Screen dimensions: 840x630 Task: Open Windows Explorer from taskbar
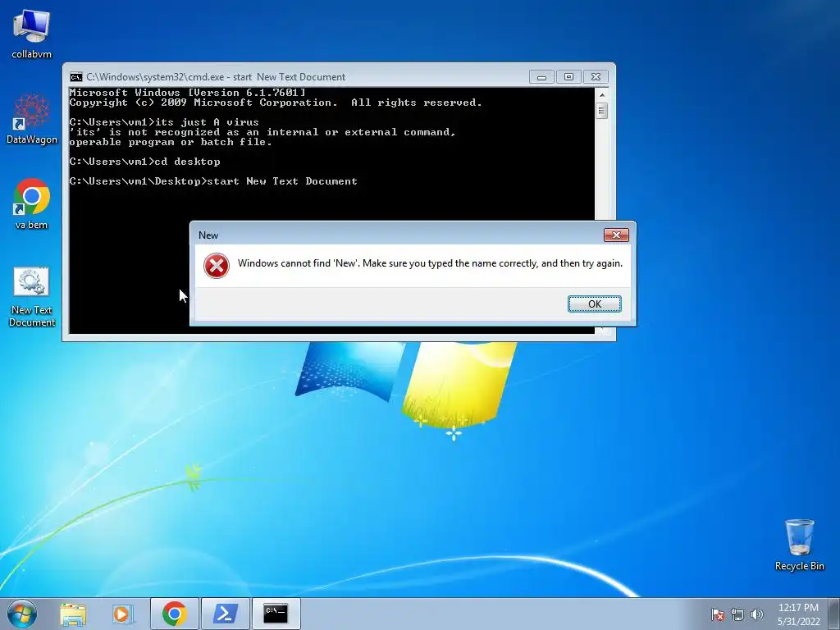(73, 614)
